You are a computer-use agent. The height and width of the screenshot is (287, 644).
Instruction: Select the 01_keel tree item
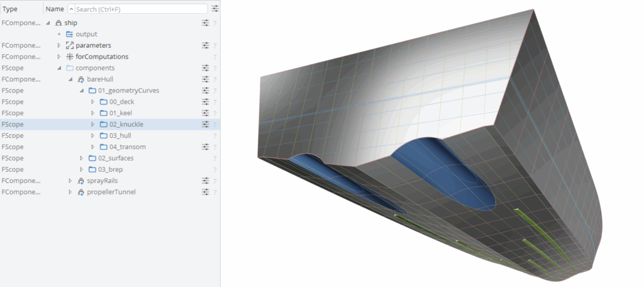click(x=119, y=113)
